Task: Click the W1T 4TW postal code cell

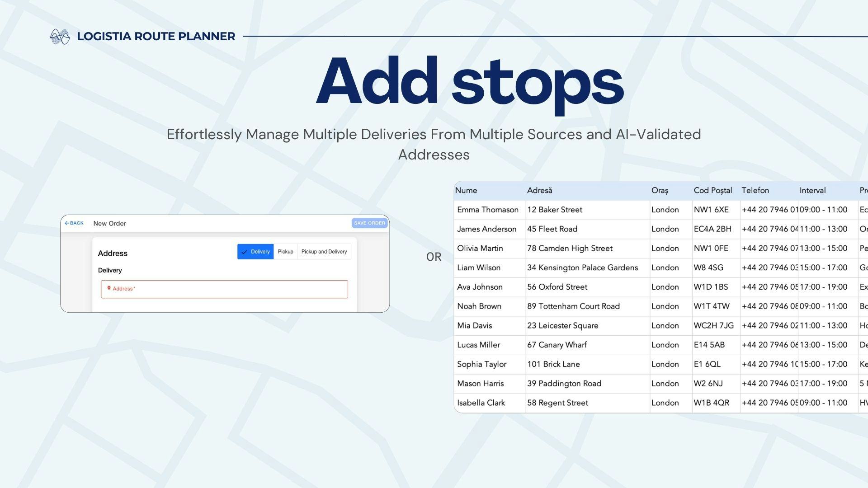Action: pyautogui.click(x=716, y=306)
